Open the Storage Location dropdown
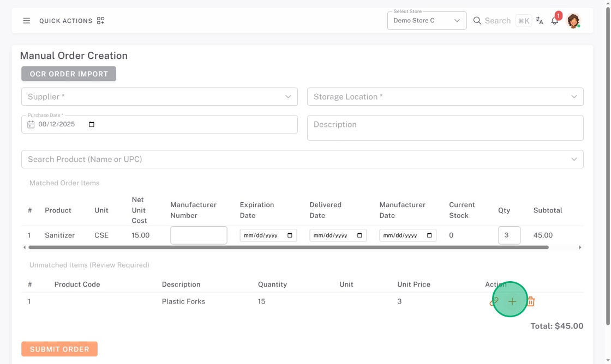Screen dimensions: 611x364 click(x=574, y=96)
